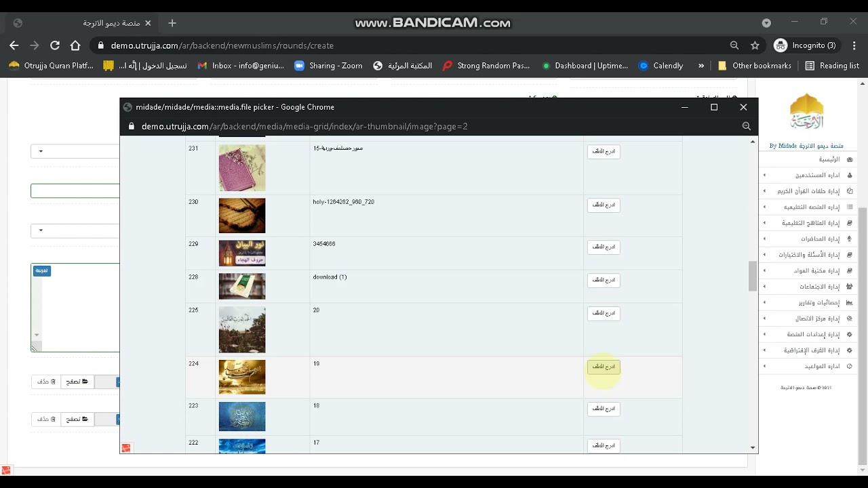The image size is (868, 488).
Task: Open the dropdown above the empty text field
Action: pyautogui.click(x=75, y=151)
